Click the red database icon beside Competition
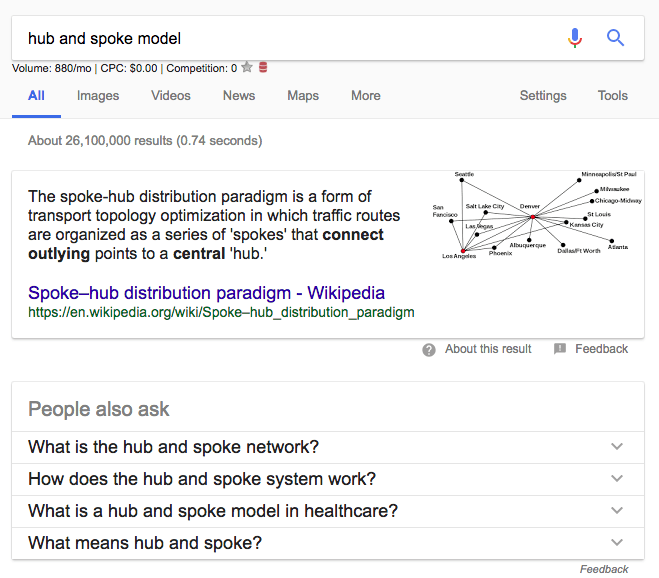This screenshot has height=578, width=659. coord(263,68)
